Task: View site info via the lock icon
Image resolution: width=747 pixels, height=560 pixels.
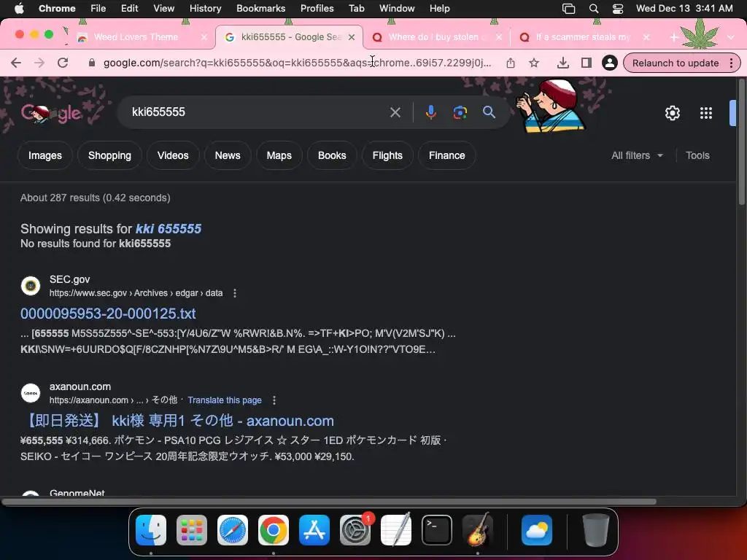Action: (92, 63)
